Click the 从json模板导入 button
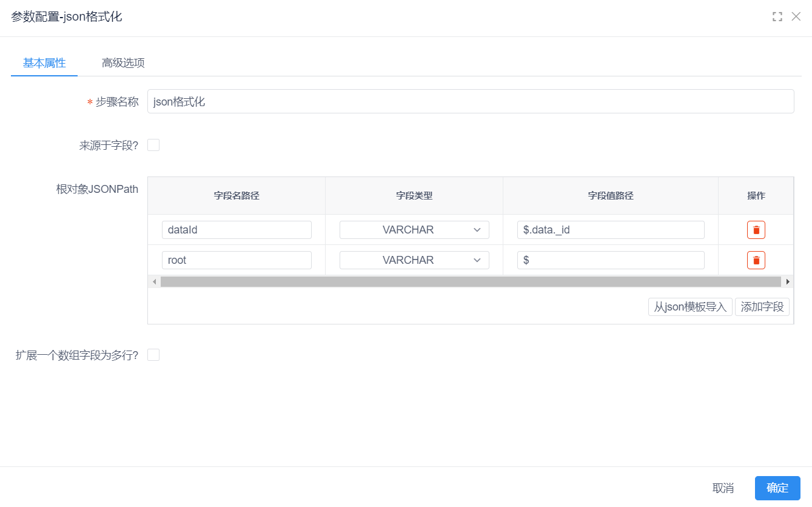812x507 pixels. click(690, 307)
